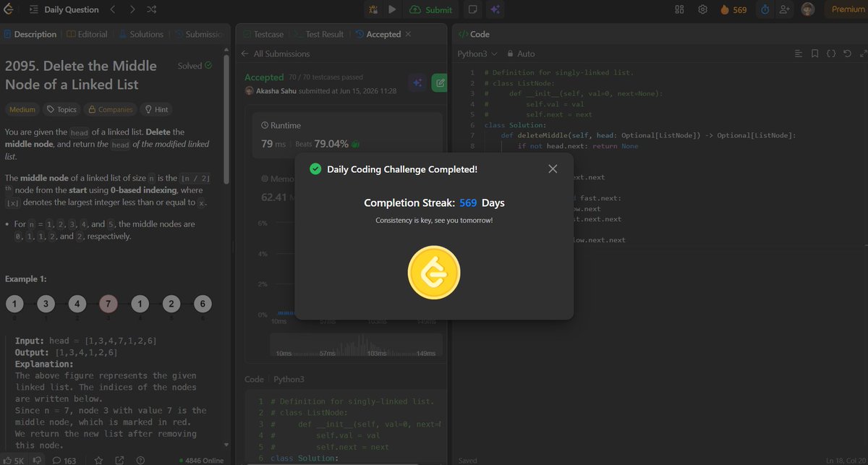Select the Accepted tab

[378, 34]
